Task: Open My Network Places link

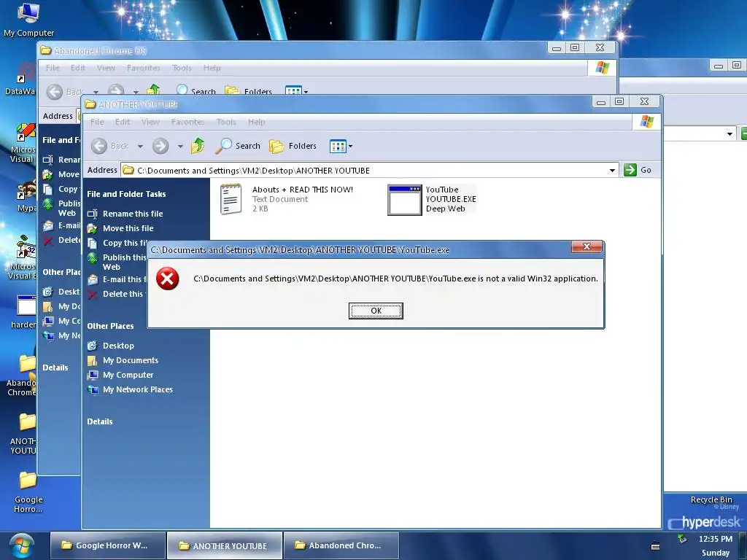Action: (138, 389)
